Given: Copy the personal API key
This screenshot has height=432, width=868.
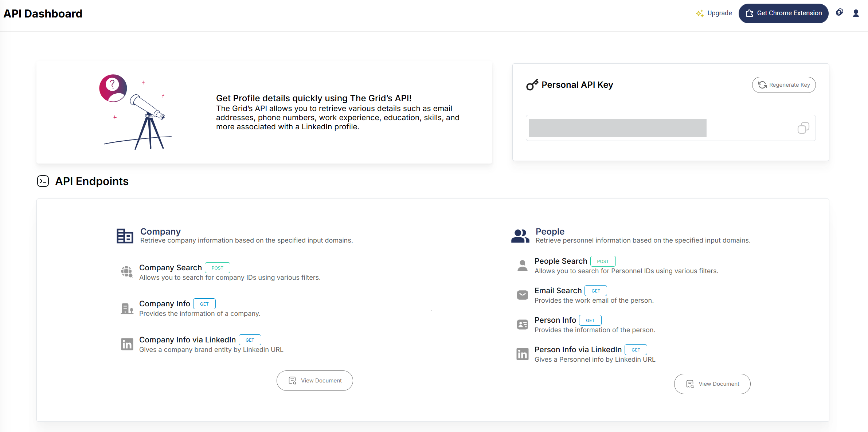Looking at the screenshot, I should (803, 128).
